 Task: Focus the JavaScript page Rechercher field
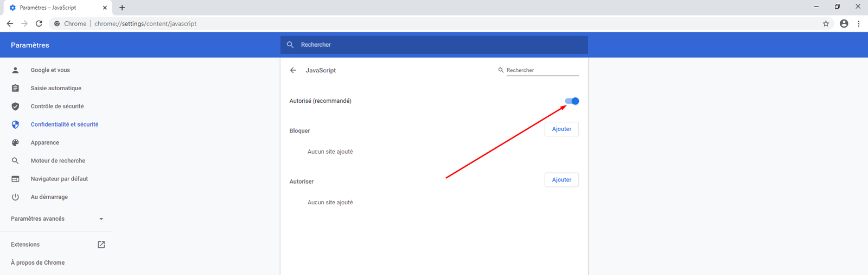[542, 70]
